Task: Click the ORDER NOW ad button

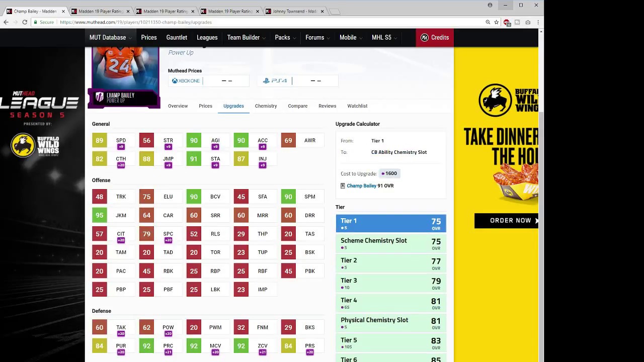Action: click(x=506, y=220)
